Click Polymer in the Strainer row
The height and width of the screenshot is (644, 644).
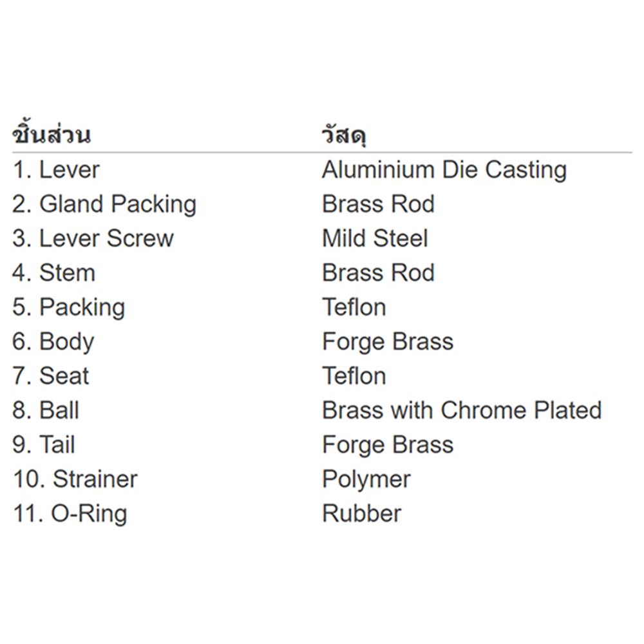[x=366, y=479]
